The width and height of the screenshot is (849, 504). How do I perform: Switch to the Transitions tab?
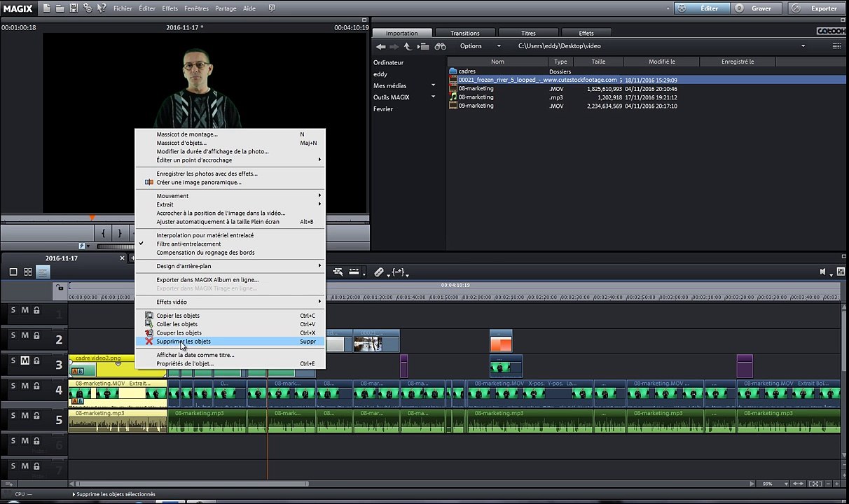[465, 33]
